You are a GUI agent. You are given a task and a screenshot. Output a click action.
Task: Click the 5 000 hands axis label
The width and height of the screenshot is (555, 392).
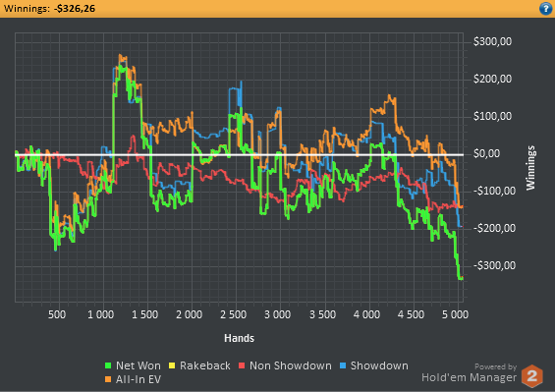[x=455, y=314]
